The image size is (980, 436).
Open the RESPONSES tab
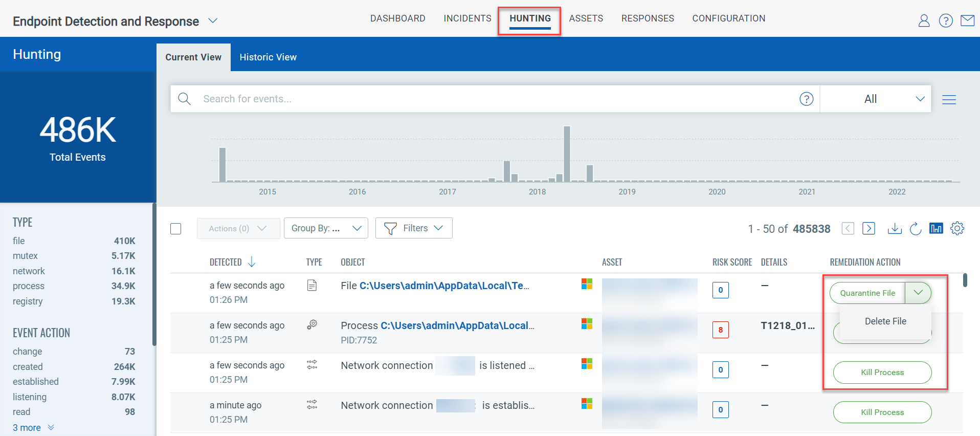pyautogui.click(x=648, y=18)
